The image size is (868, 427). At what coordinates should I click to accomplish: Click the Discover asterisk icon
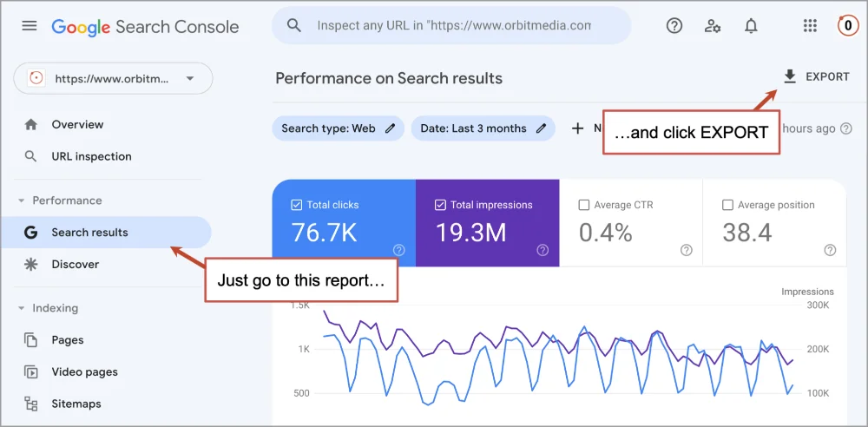(x=31, y=264)
